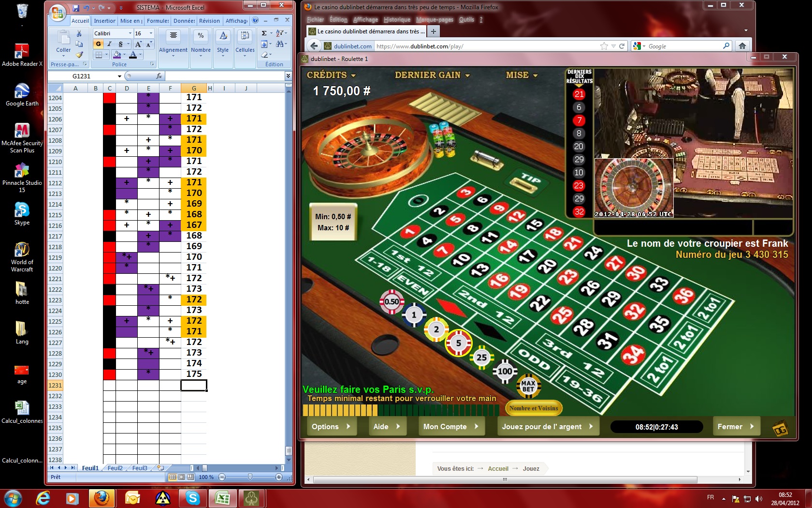This screenshot has height=508, width=812.
Task: Switch to Page Layout view in status bar
Action: tap(181, 477)
